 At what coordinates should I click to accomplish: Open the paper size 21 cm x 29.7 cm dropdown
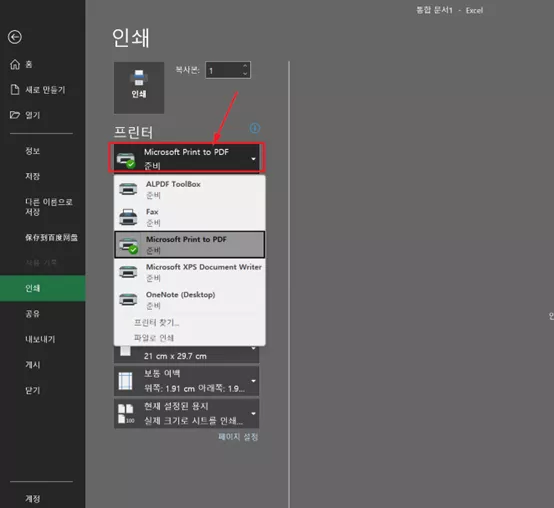click(187, 354)
